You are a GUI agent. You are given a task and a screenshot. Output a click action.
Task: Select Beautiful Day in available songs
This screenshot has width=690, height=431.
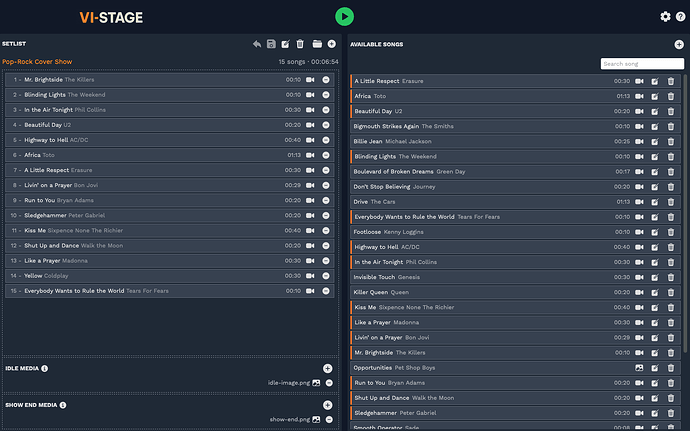[515, 111]
